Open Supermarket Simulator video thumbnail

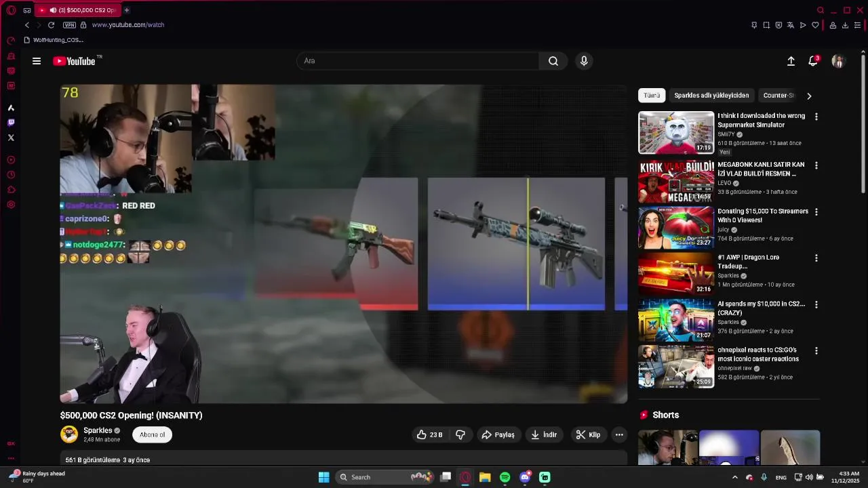pos(676,133)
